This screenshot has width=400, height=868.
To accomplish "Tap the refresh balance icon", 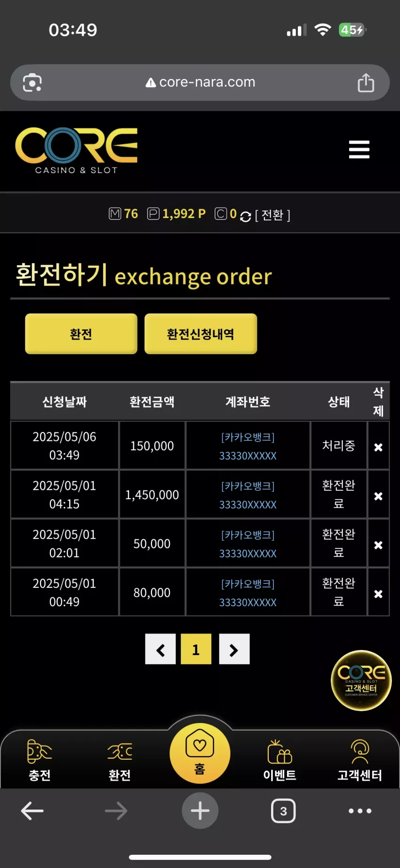I will [246, 217].
